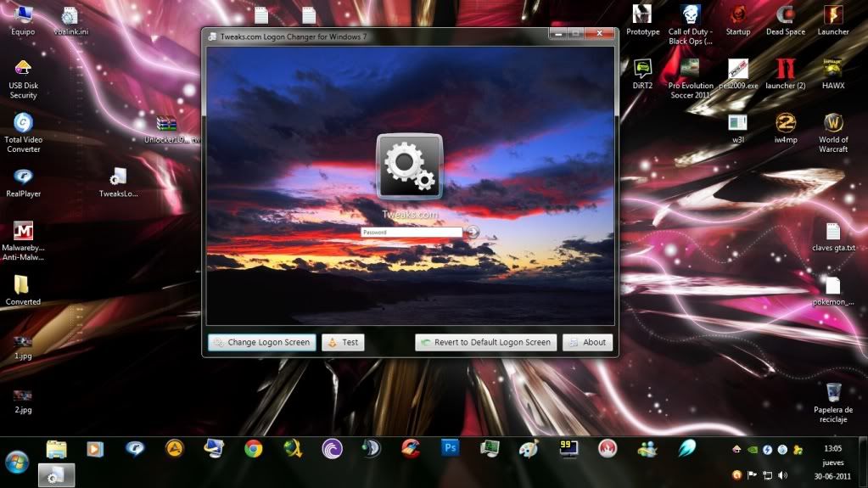Screen dimensions: 868x488
Task: Select the launcher (2) icon
Action: point(786,74)
